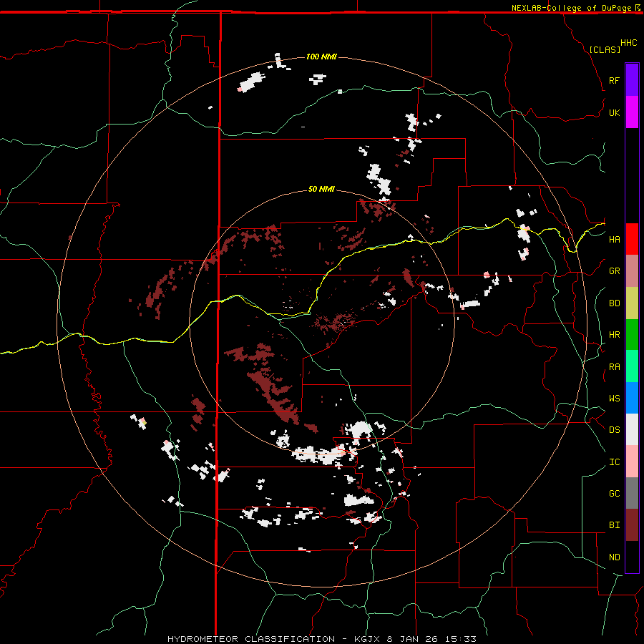The width and height of the screenshot is (644, 644).
Task: Click the '8 JAN 26 15:33' timestamp
Action: point(431,639)
